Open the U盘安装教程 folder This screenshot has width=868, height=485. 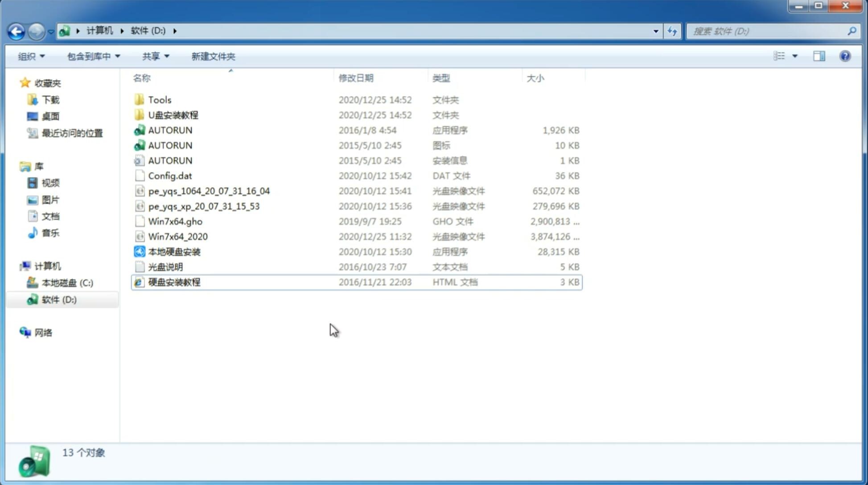click(x=173, y=115)
